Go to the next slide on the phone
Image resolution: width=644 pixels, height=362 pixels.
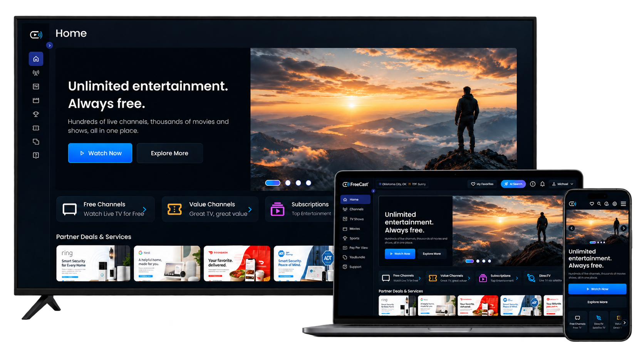[x=624, y=228]
